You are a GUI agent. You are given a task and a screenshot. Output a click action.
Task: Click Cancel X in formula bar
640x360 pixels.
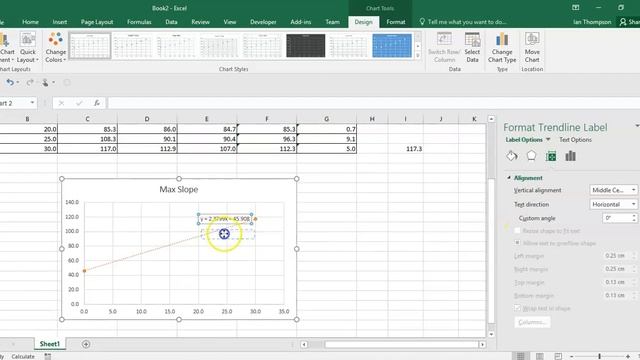61,103
